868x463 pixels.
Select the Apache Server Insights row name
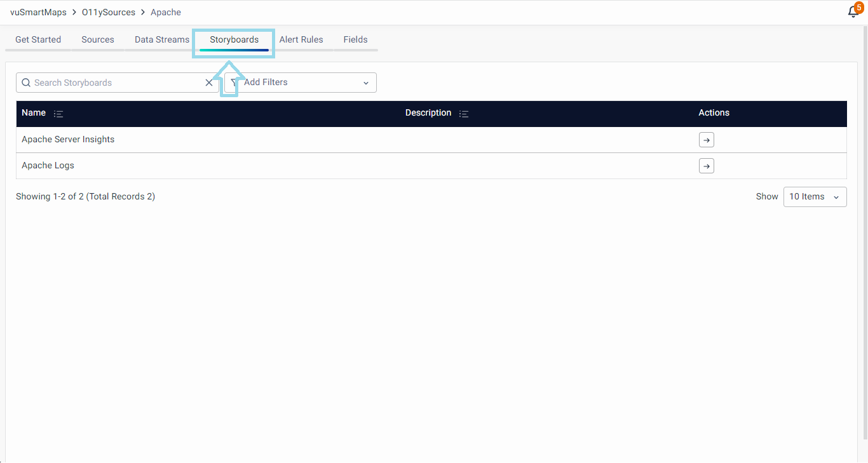tap(68, 140)
